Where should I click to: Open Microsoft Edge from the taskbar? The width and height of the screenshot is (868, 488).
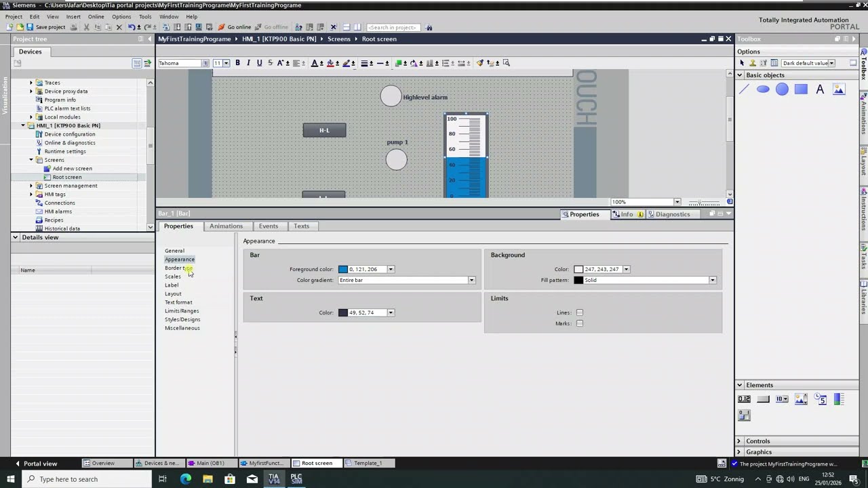pos(185,479)
